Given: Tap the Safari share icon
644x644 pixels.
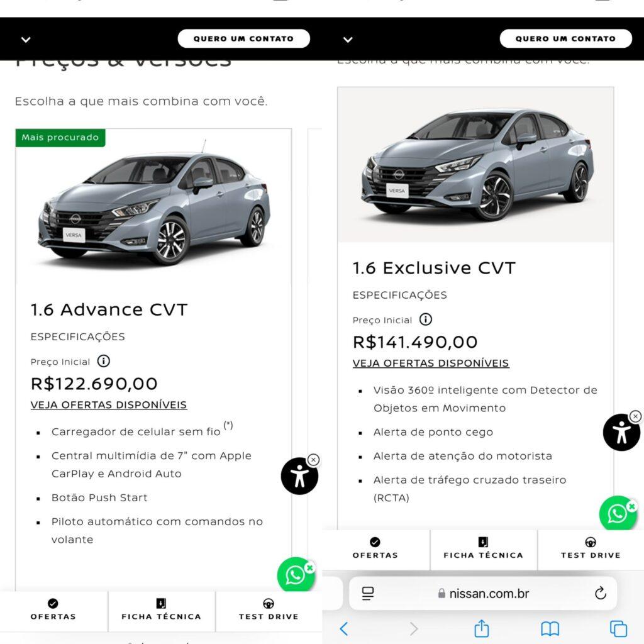Looking at the screenshot, I should 481,628.
